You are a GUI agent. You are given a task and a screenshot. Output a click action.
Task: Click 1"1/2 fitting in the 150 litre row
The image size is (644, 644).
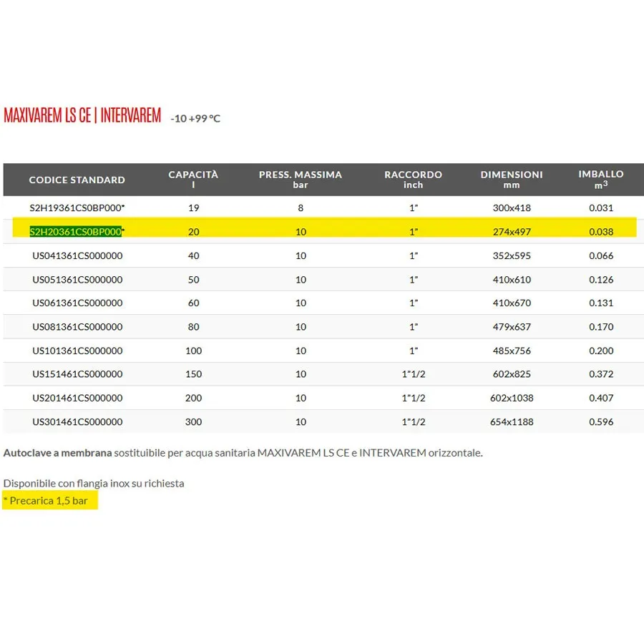point(413,374)
